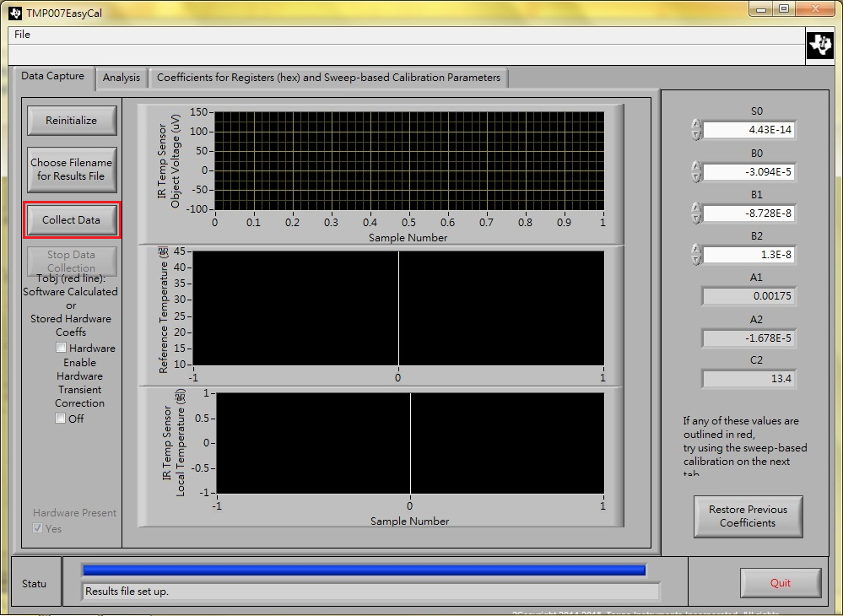Open the File menu
Image resolution: width=843 pixels, height=616 pixels.
click(x=22, y=35)
